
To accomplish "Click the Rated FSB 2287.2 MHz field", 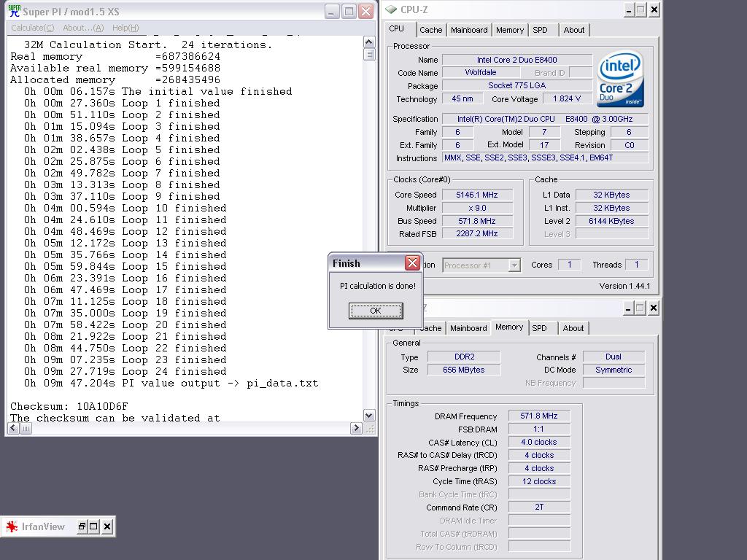I will (477, 234).
